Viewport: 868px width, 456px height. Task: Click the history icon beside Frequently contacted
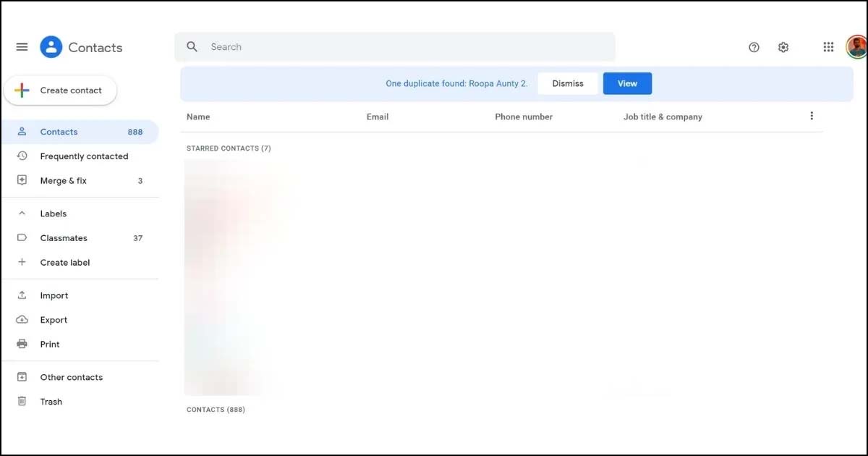[x=22, y=156]
